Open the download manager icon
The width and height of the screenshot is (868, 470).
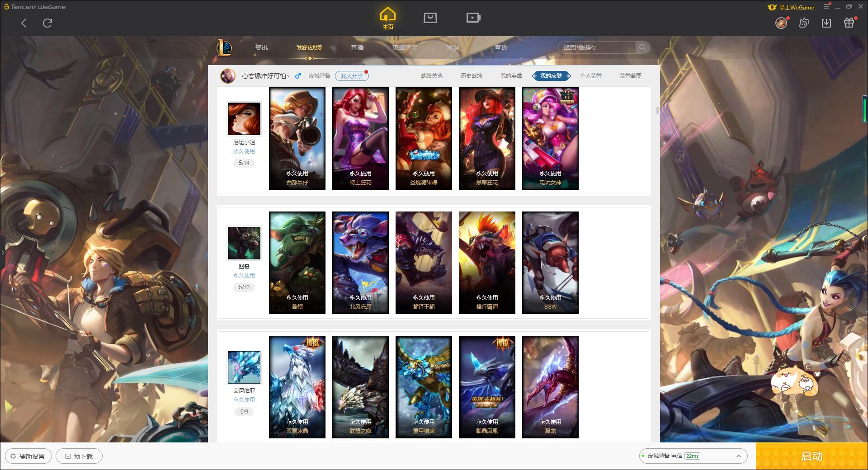coord(826,23)
